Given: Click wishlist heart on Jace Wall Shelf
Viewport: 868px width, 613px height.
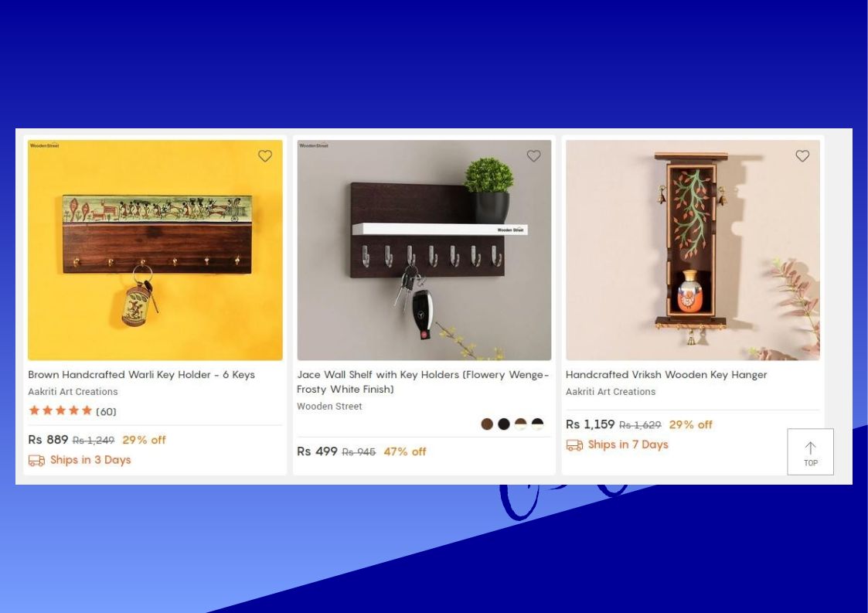Looking at the screenshot, I should (x=533, y=156).
